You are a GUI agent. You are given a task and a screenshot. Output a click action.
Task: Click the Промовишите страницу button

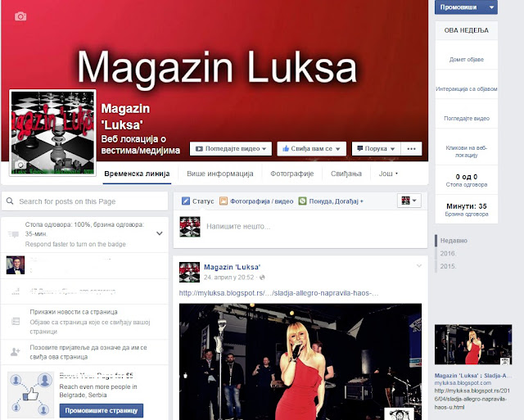tap(102, 411)
